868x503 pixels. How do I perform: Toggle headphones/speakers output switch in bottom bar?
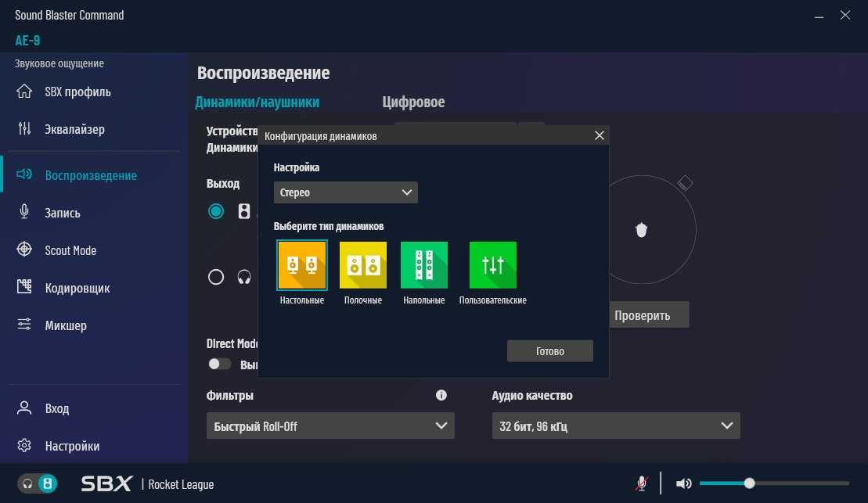tap(38, 483)
